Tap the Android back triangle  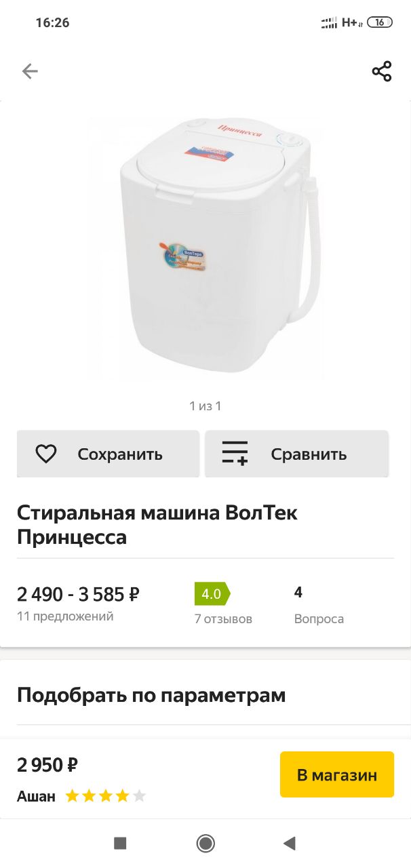pos(290,843)
